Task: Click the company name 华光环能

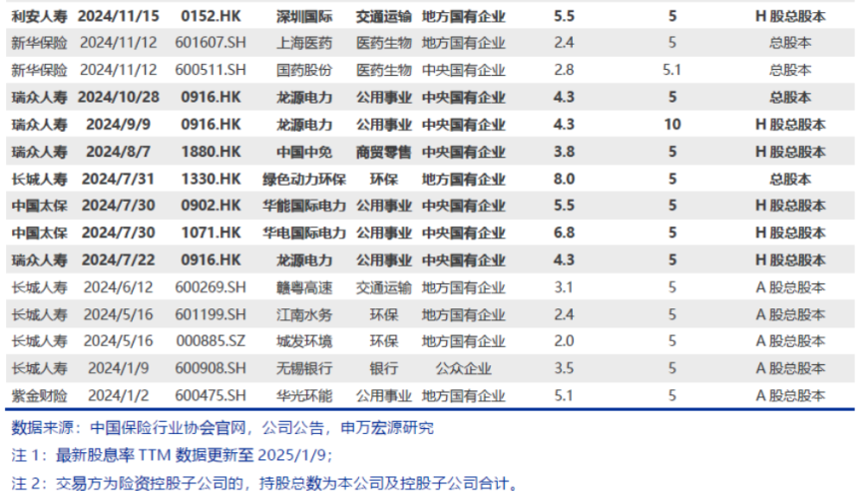Action: (304, 396)
